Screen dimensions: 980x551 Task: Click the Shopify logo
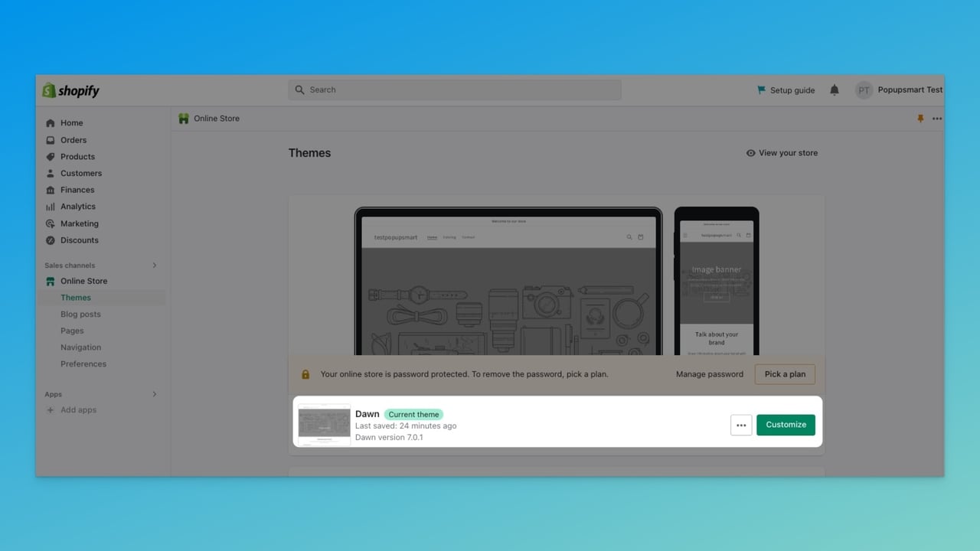pyautogui.click(x=71, y=90)
